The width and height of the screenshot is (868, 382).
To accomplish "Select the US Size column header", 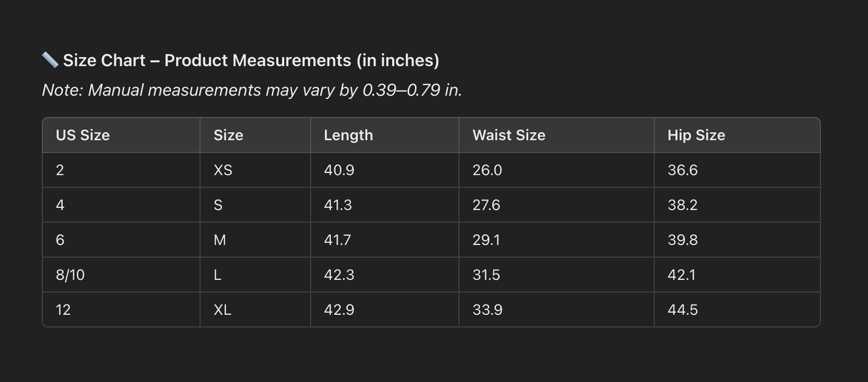I will (x=83, y=135).
